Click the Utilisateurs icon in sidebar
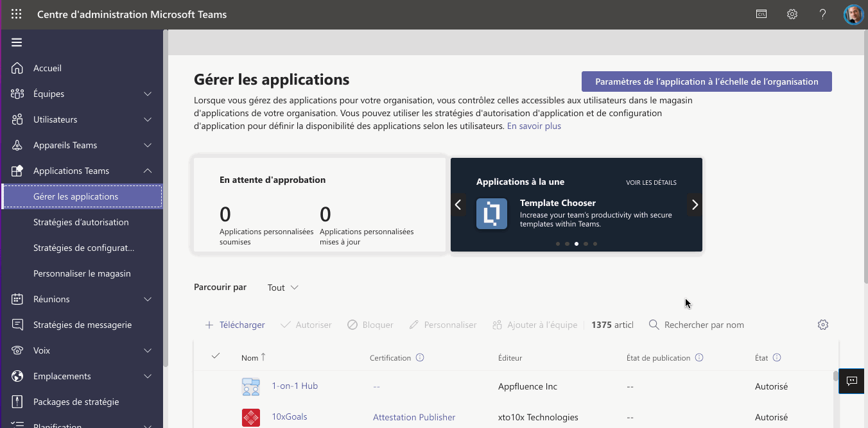The height and width of the screenshot is (428, 868). pyautogui.click(x=17, y=119)
